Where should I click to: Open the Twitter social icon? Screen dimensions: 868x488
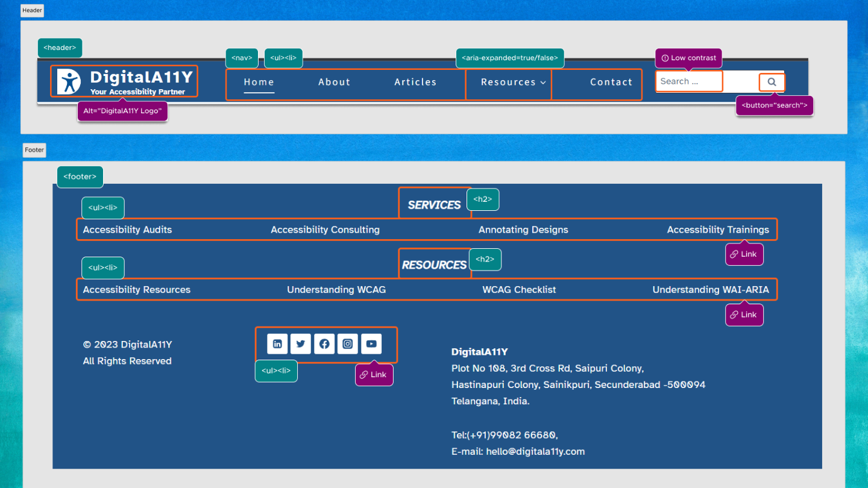301,344
